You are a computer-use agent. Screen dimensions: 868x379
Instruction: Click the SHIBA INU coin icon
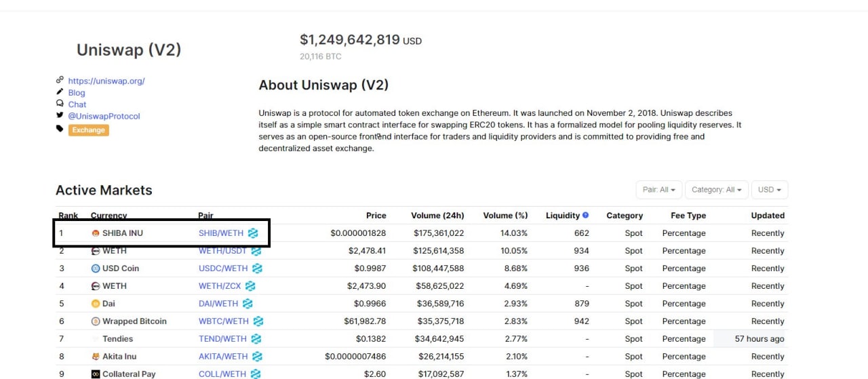point(96,233)
